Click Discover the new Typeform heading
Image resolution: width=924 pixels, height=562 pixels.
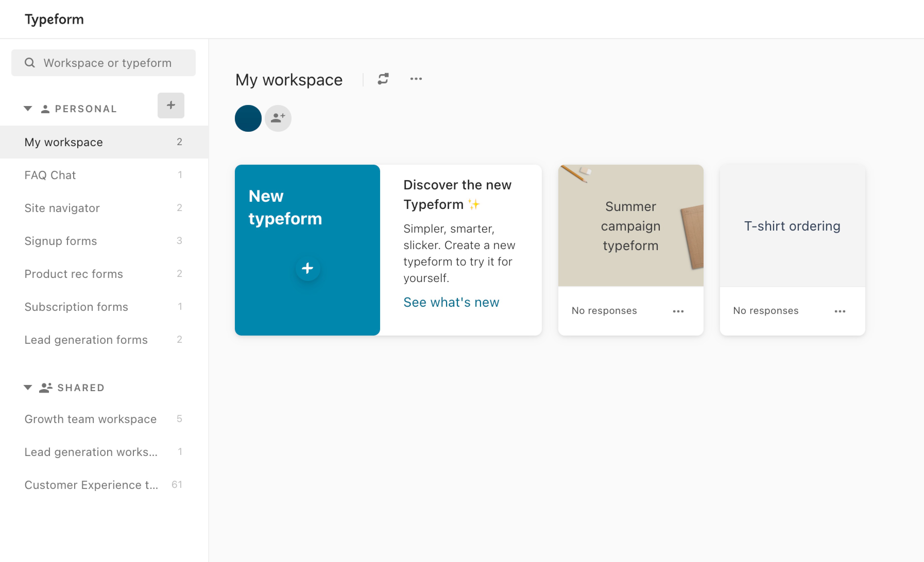point(458,195)
